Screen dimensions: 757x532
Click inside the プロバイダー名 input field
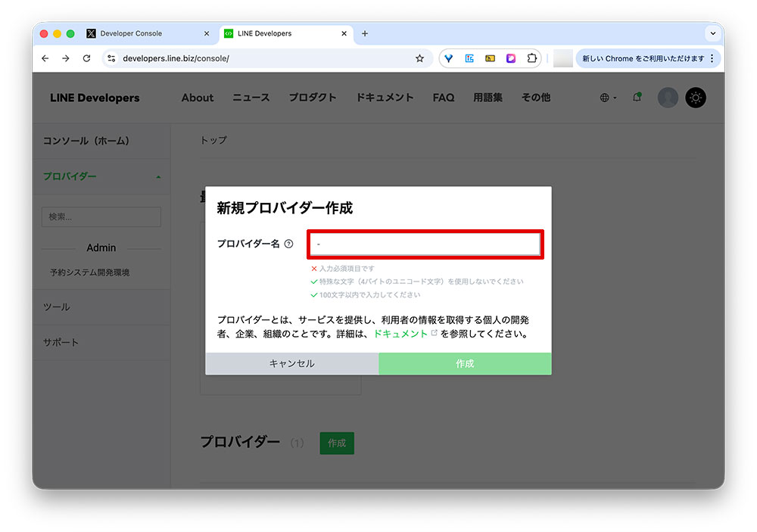pyautogui.click(x=425, y=244)
